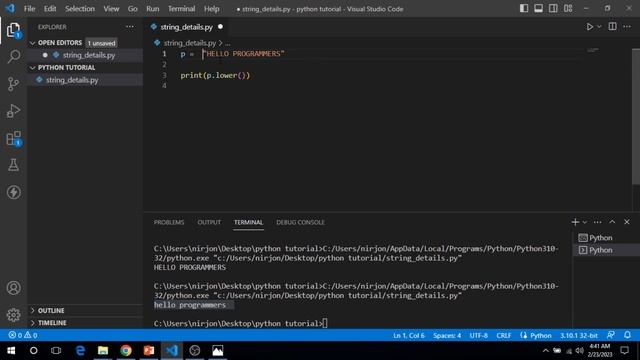Change end of line sequence CRLF
The width and height of the screenshot is (640, 360).
pyautogui.click(x=504, y=336)
